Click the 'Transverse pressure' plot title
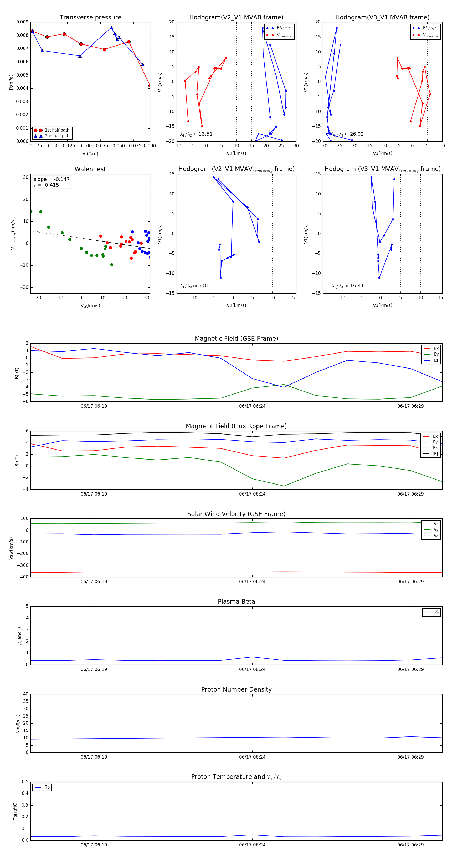The image size is (473, 868). point(90,18)
